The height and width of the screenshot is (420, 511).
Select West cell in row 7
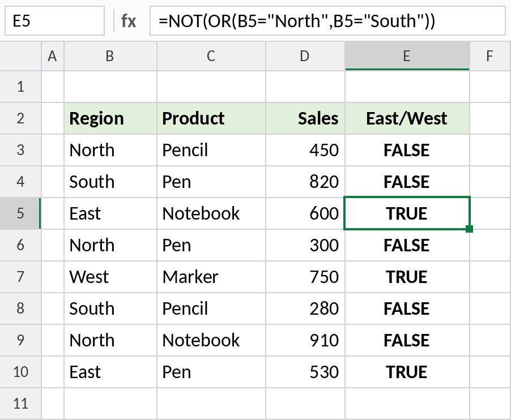pos(110,277)
